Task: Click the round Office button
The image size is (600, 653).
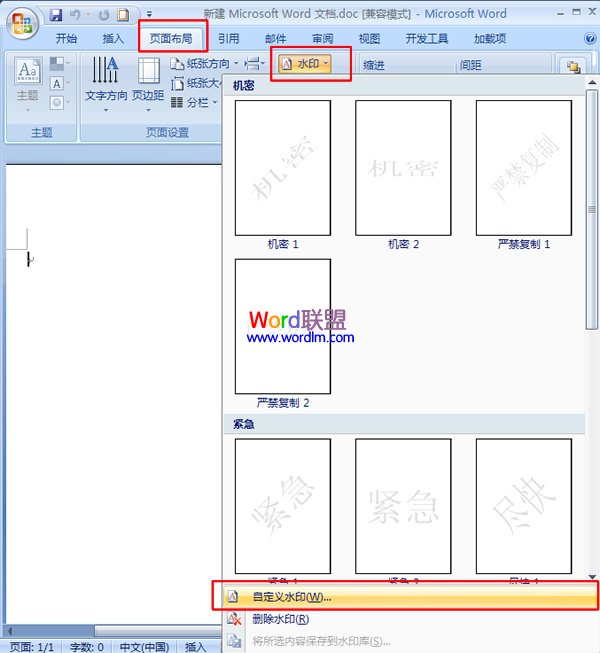Action: [x=22, y=23]
